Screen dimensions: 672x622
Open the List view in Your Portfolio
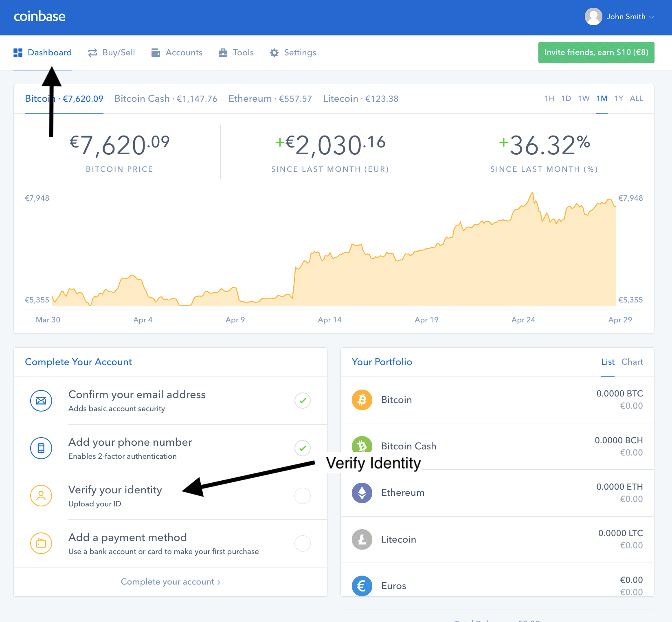point(608,361)
